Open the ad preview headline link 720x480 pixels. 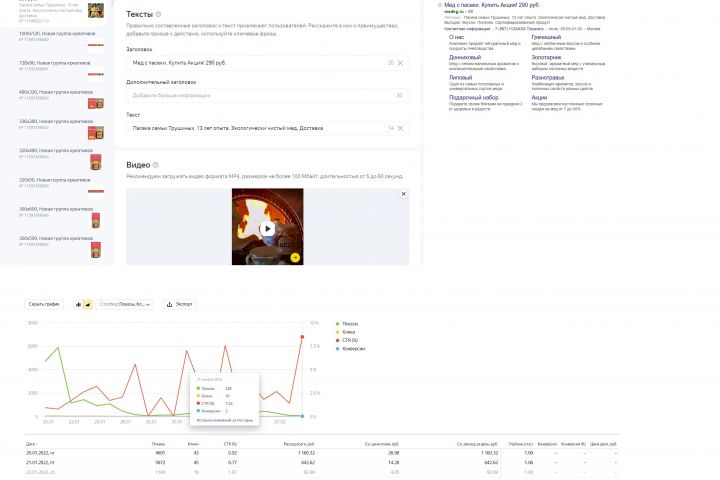[x=492, y=5]
